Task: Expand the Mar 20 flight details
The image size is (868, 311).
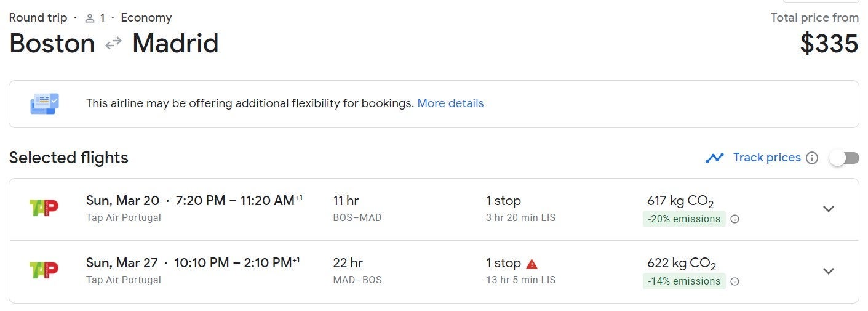Action: pyautogui.click(x=829, y=209)
